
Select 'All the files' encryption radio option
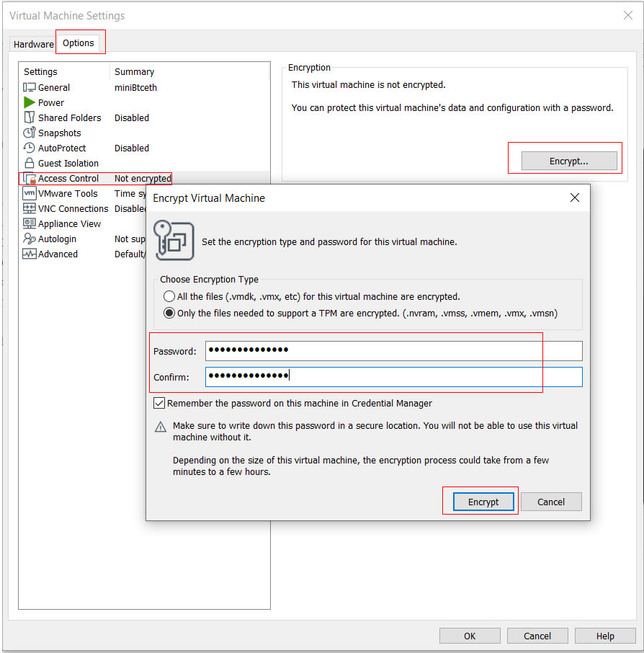point(169,296)
